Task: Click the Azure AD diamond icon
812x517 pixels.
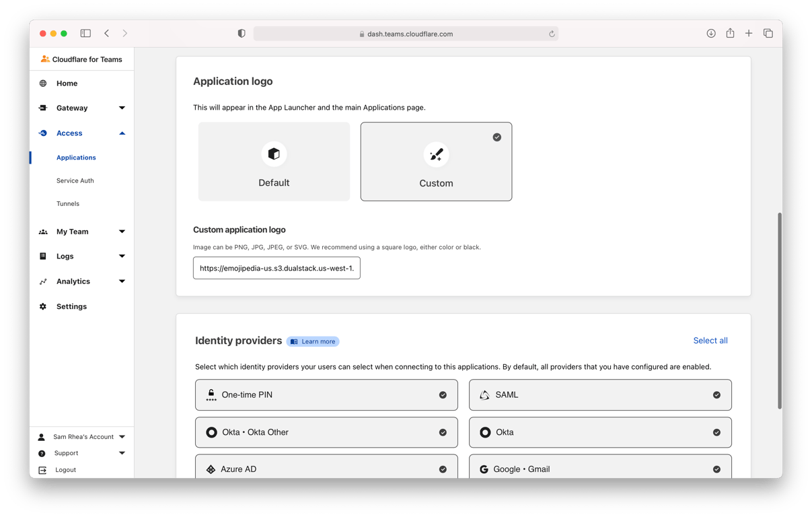Action: 211,469
